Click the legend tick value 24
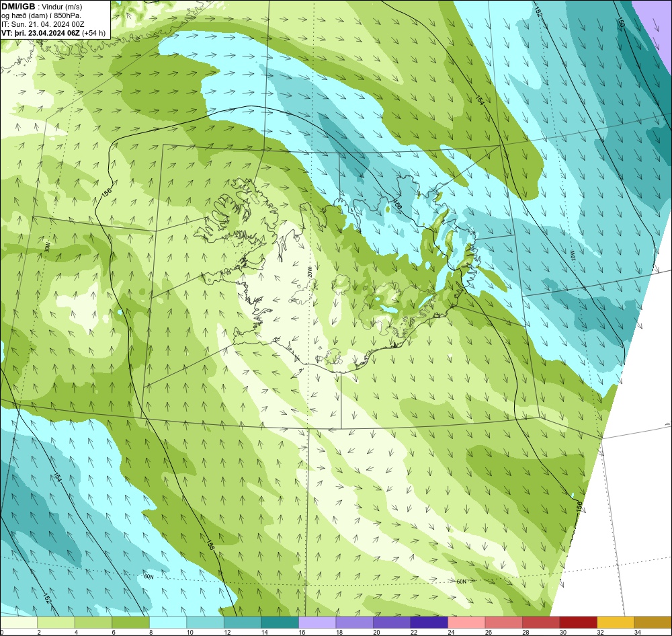 [x=452, y=632]
